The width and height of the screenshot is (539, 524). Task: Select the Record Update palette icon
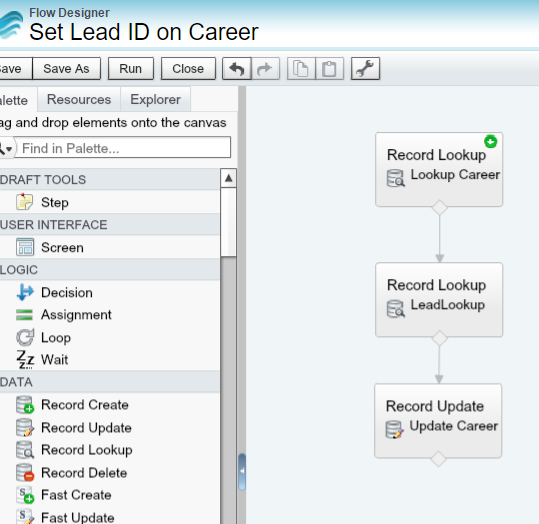tap(25, 427)
